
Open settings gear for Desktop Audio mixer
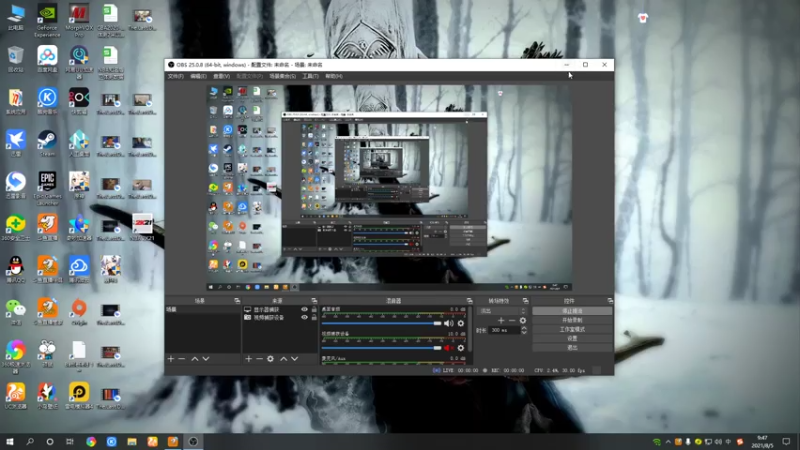(461, 323)
